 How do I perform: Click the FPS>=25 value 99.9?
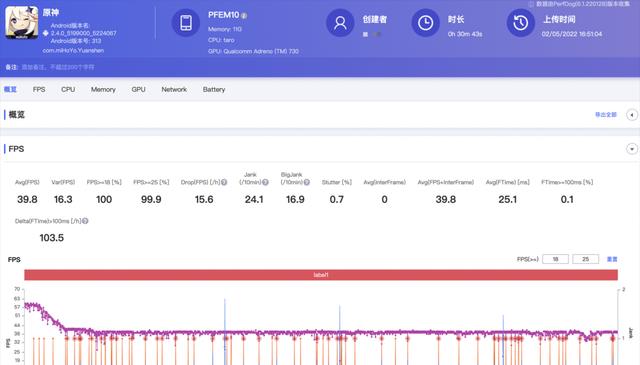[151, 199]
